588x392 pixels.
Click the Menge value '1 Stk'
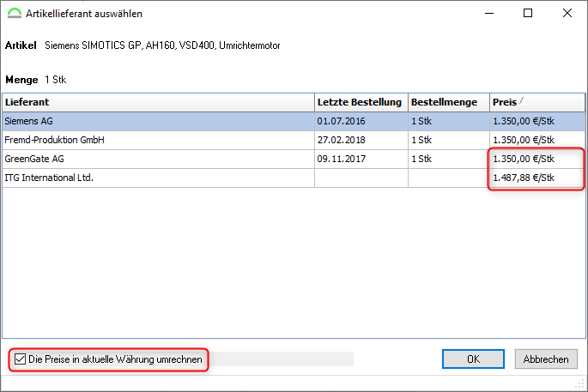[56, 80]
